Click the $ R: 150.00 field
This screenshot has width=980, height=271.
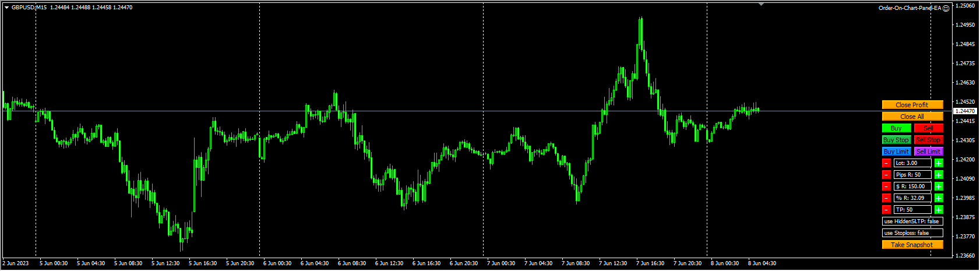click(x=912, y=186)
